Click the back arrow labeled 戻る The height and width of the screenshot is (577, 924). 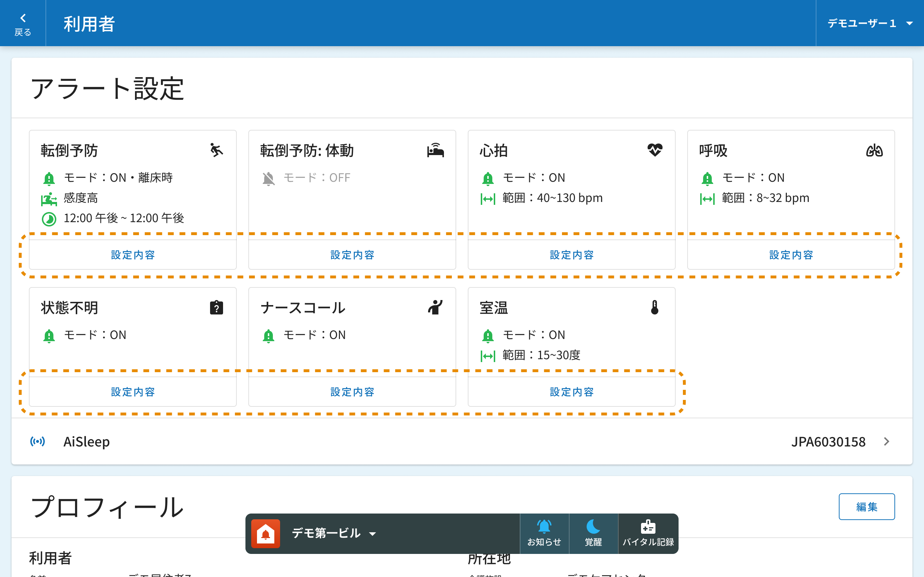pyautogui.click(x=23, y=24)
